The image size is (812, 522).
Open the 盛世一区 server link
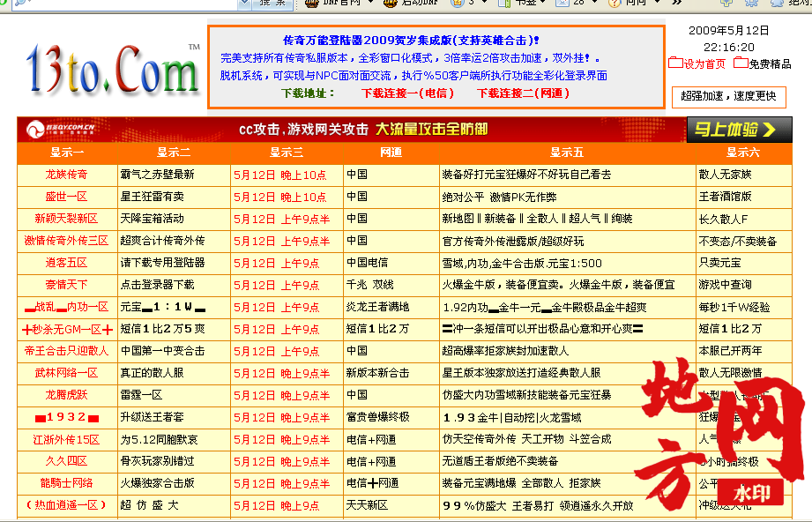coord(66,197)
